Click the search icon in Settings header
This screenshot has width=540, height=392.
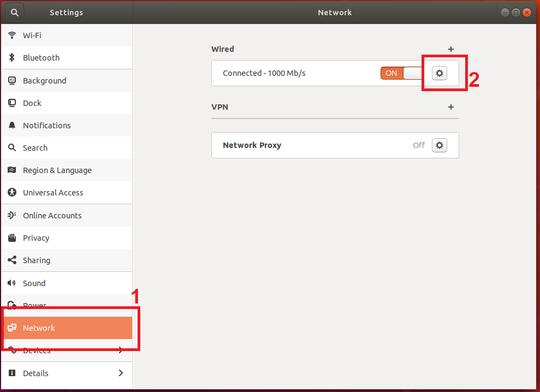(x=15, y=12)
